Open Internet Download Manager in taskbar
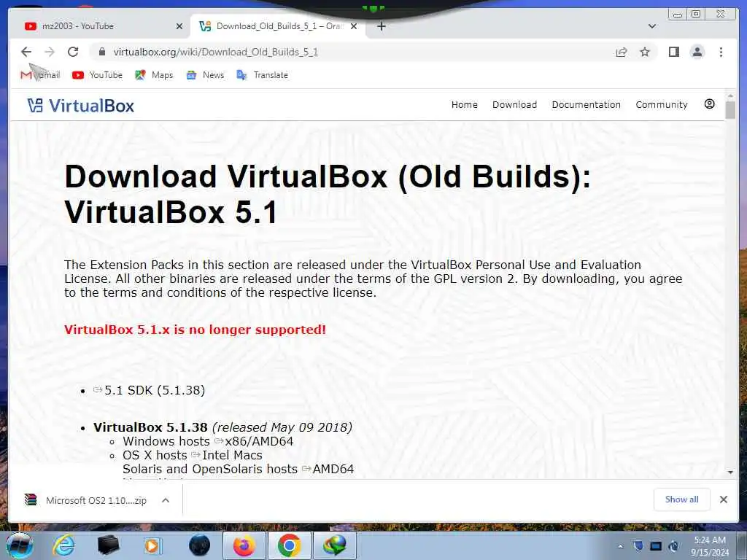The image size is (747, 560). (334, 545)
